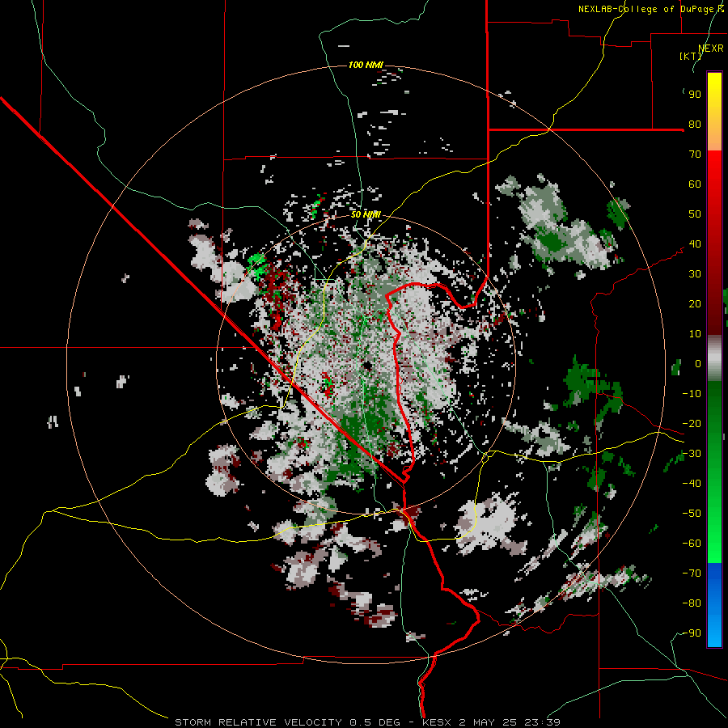This screenshot has width=728, height=728.
Task: Click the -50 value on the velocity scale
Action: (692, 514)
